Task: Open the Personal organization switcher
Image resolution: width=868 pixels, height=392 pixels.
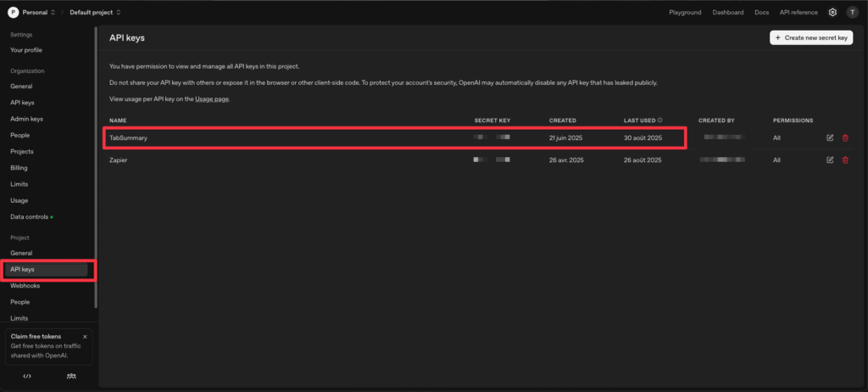Action: click(37, 12)
